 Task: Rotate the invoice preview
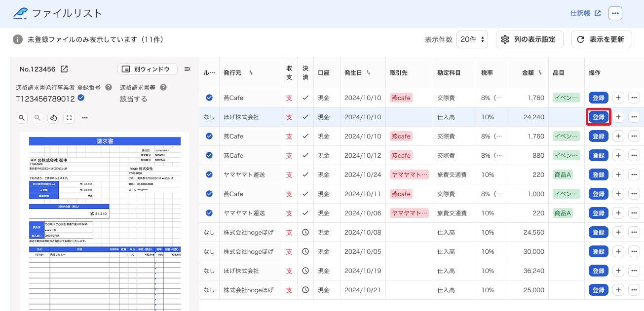(53, 118)
